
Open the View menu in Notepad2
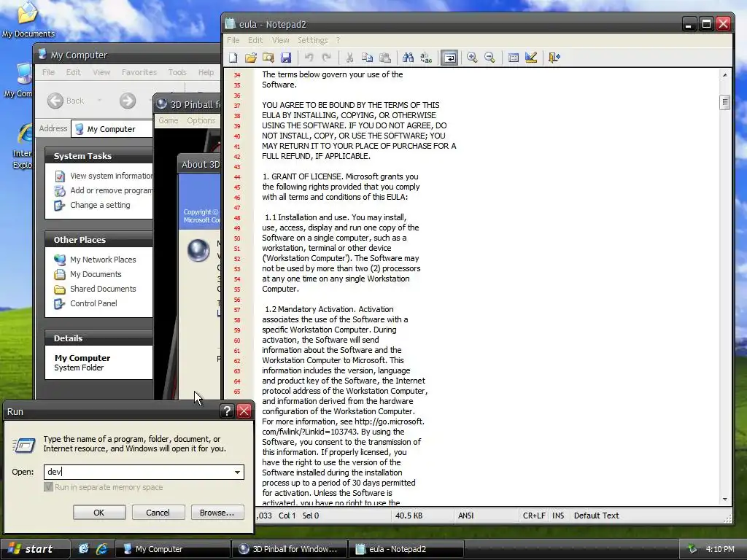pos(281,41)
